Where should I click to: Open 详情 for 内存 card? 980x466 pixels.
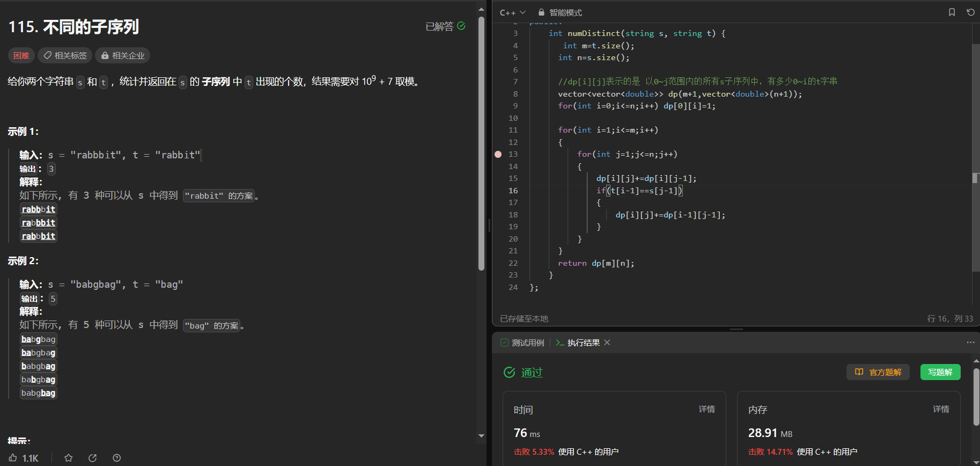941,409
